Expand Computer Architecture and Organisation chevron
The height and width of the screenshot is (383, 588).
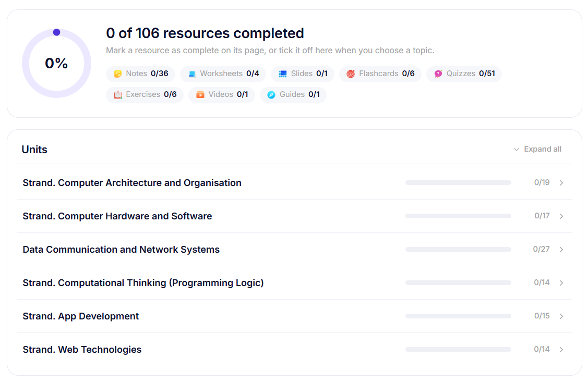coord(561,183)
